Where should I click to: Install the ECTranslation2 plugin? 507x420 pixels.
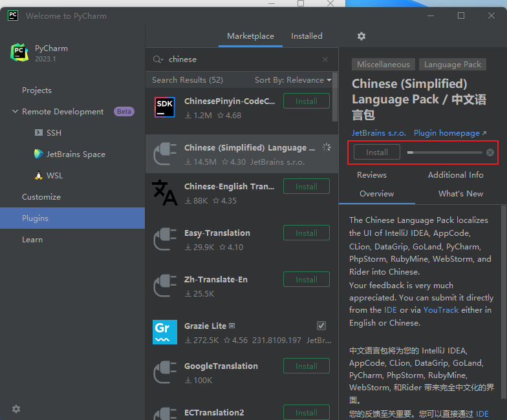click(307, 412)
